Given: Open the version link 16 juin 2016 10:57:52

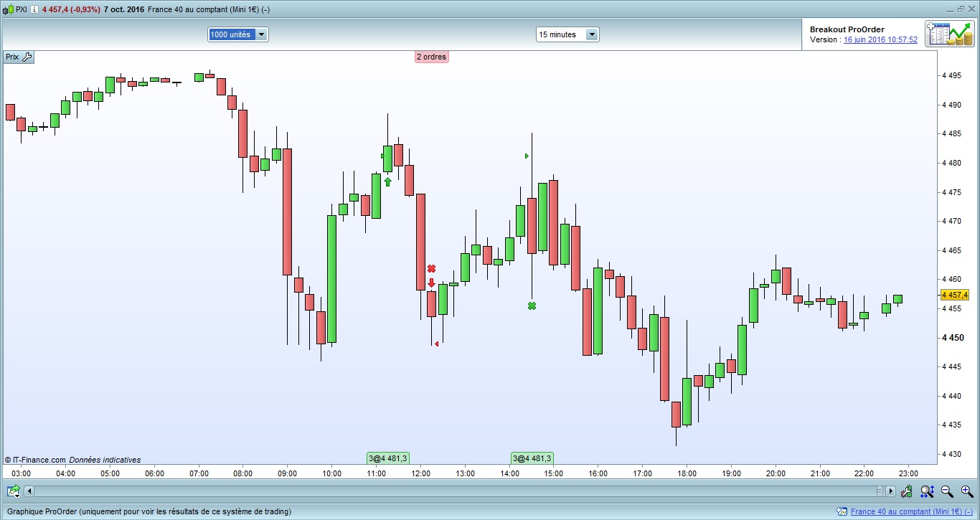Looking at the screenshot, I should click(x=880, y=40).
